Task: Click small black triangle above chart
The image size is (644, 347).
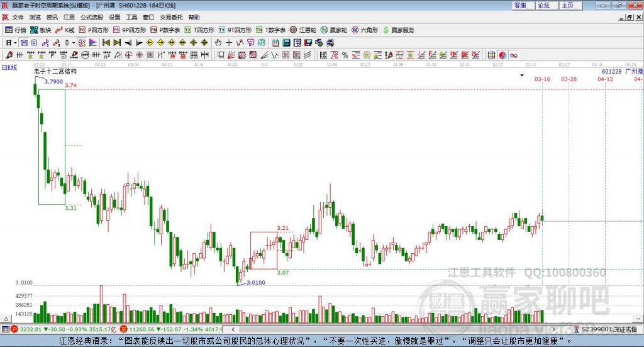Action: tap(522, 75)
